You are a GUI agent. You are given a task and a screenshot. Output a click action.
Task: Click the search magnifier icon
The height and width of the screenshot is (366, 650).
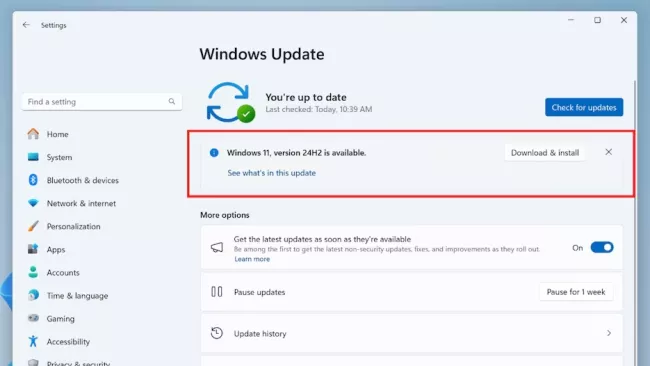[172, 101]
